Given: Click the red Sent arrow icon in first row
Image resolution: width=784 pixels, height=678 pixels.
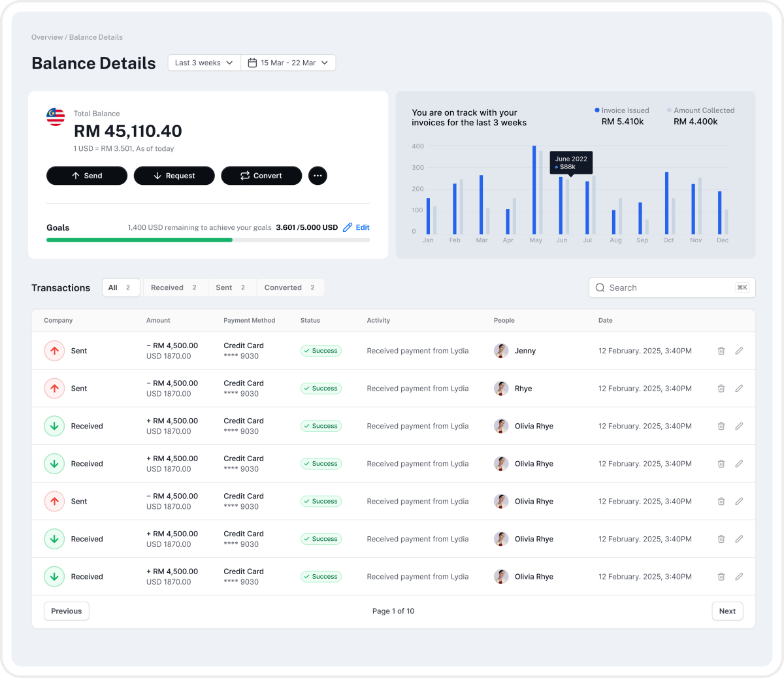Looking at the screenshot, I should click(x=54, y=351).
